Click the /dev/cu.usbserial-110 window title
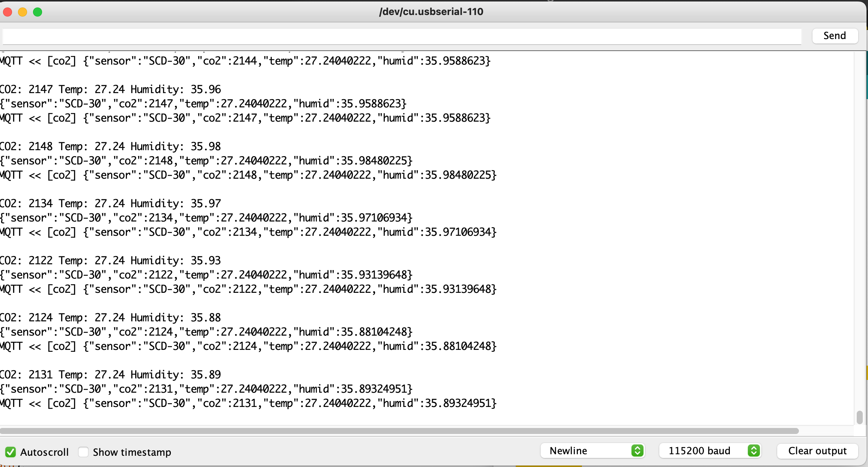868x467 pixels. pyautogui.click(x=431, y=12)
